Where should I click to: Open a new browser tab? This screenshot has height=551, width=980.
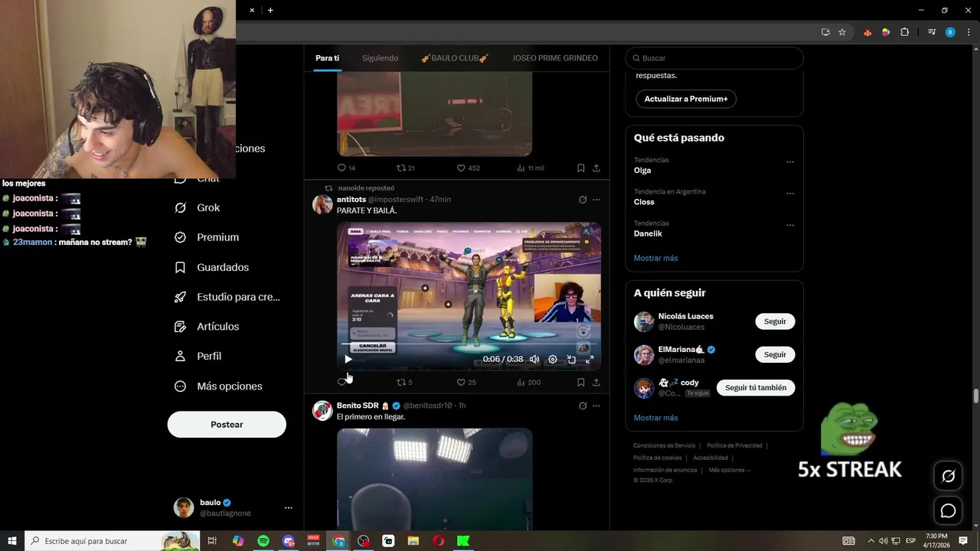pos(270,10)
